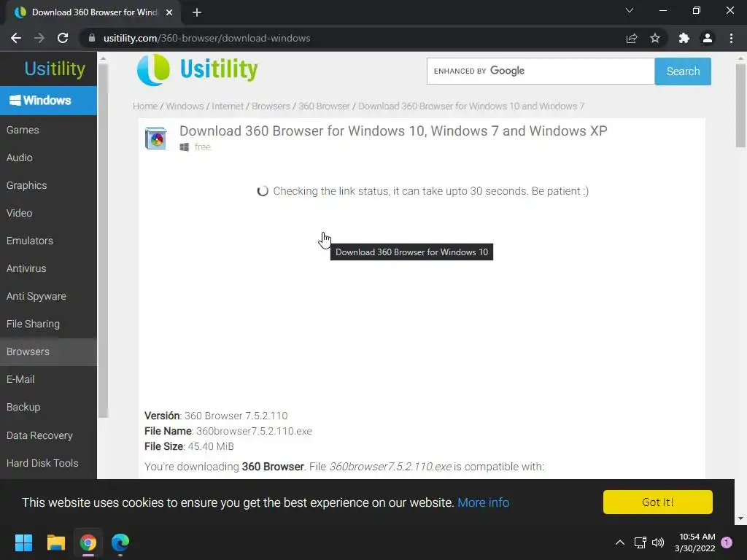Viewport: 747px width, 560px height.
Task: Bookmark this page with the star
Action: [x=655, y=38]
